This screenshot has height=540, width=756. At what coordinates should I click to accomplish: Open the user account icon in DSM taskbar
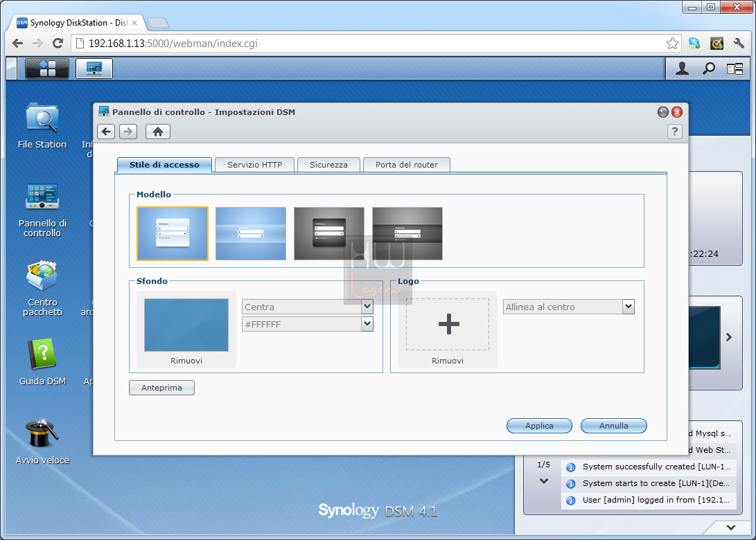coord(682,69)
